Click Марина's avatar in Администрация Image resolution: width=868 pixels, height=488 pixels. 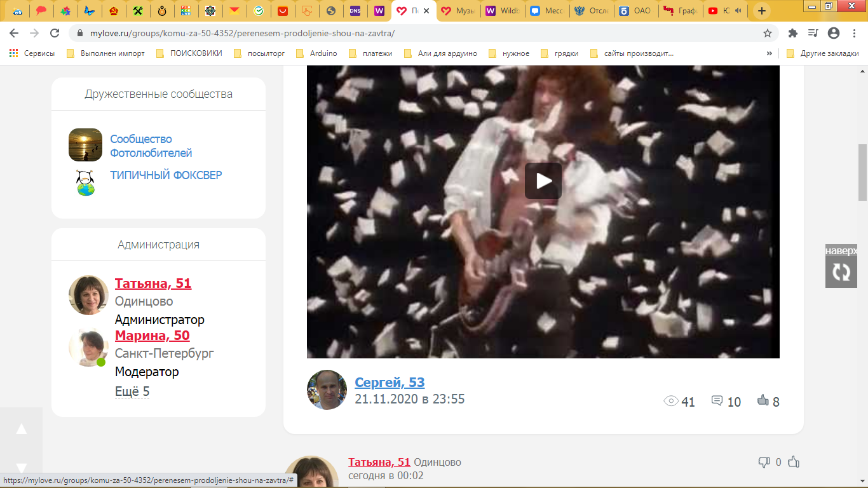[87, 347]
